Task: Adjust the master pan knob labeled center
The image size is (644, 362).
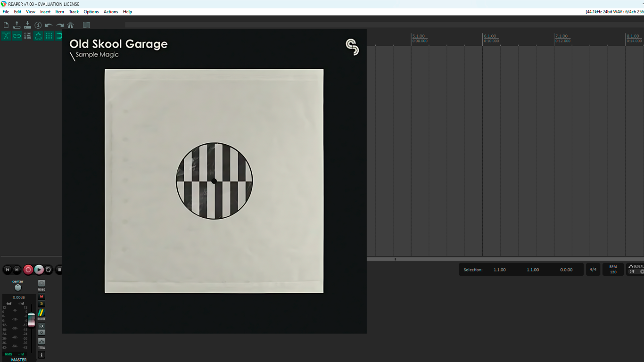Action: pyautogui.click(x=18, y=288)
